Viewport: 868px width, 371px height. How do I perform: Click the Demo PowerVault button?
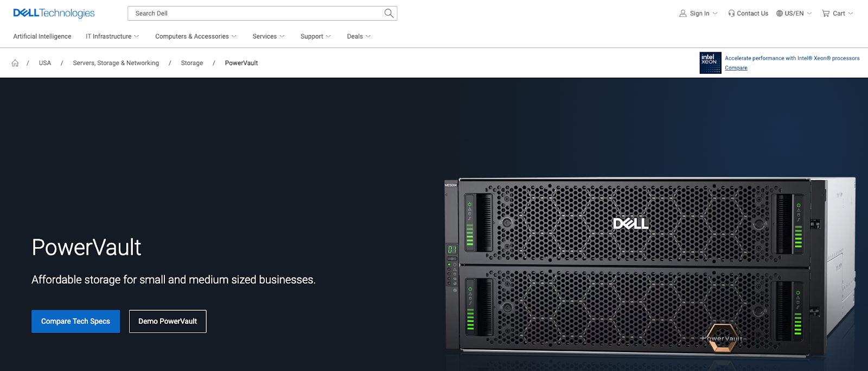(x=168, y=322)
